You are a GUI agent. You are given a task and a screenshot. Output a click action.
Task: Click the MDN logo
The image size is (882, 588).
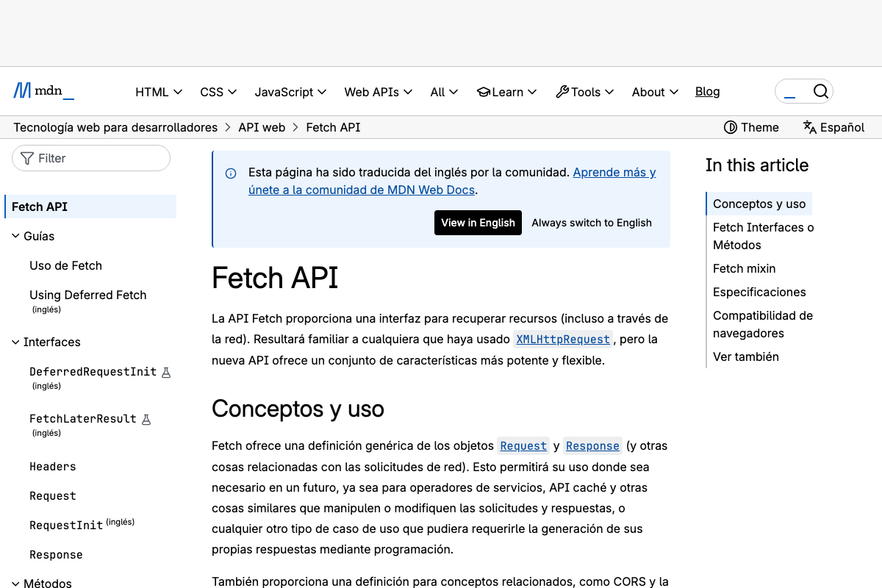tap(43, 91)
